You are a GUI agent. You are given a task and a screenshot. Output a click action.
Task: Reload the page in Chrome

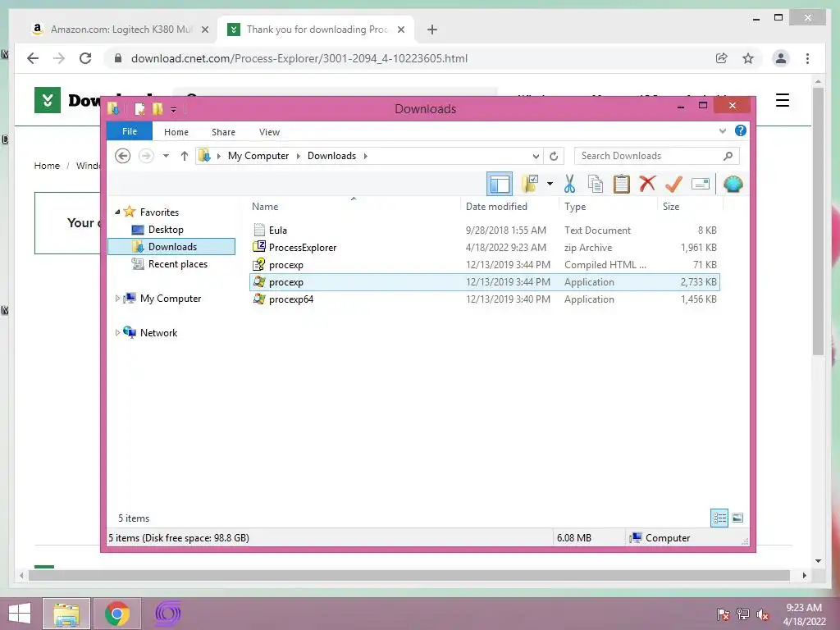[x=85, y=58]
